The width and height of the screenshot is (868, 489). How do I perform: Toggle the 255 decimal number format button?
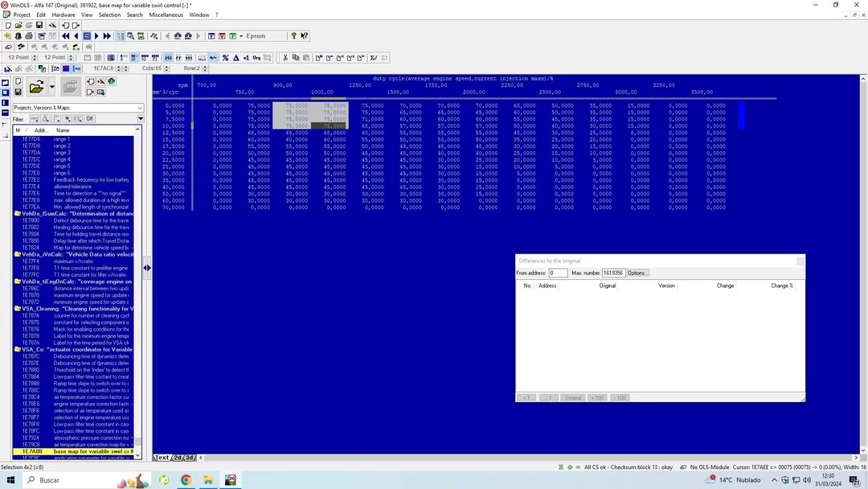[168, 58]
